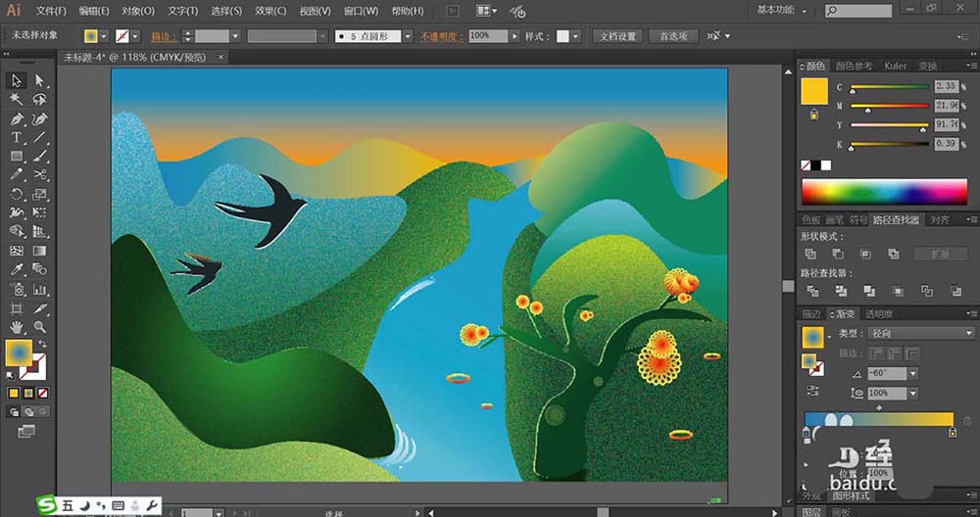Image resolution: width=980 pixels, height=517 pixels.
Task: Select the Line Segment tool
Action: tap(40, 137)
